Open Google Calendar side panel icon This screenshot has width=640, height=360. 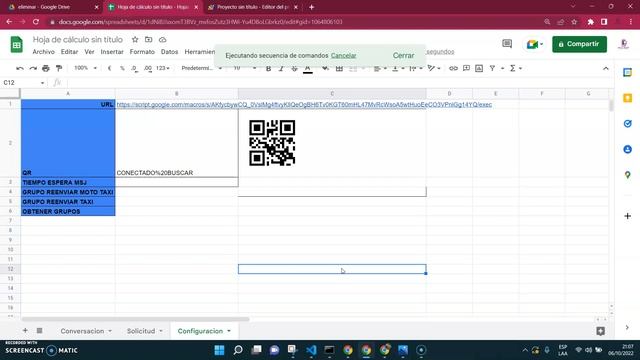(x=627, y=73)
